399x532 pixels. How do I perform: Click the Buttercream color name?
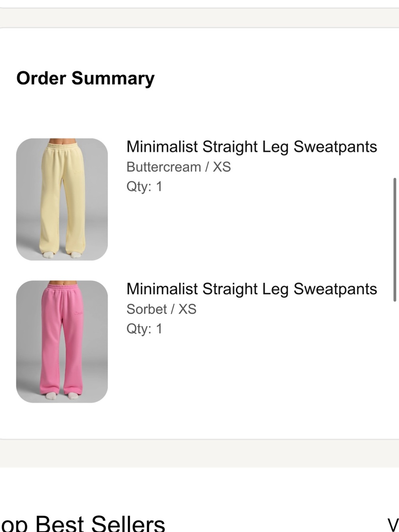pos(164,167)
